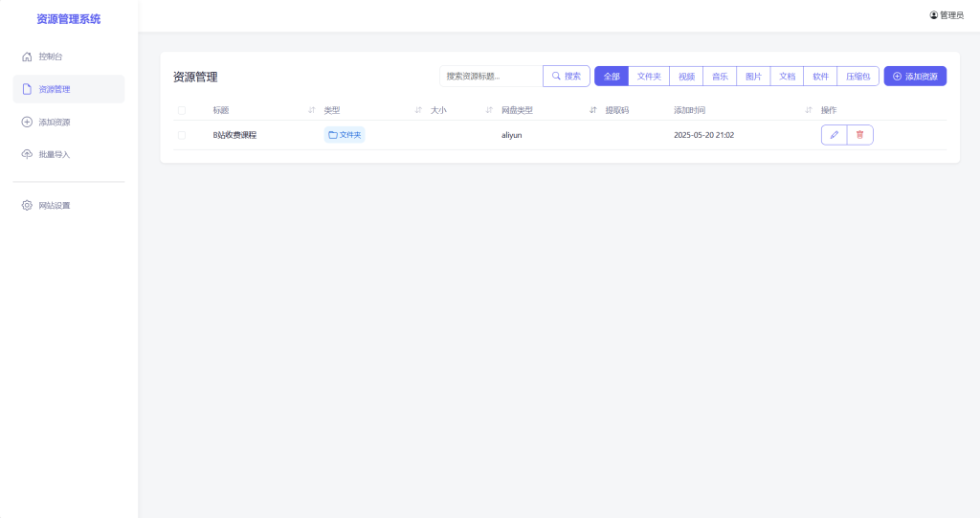Sort by 标题 column using sort arrows
This screenshot has width=980, height=518.
[x=312, y=110]
